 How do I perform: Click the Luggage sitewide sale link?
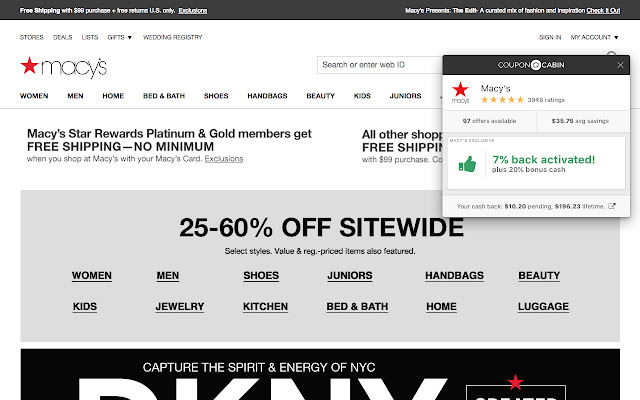coord(544,307)
